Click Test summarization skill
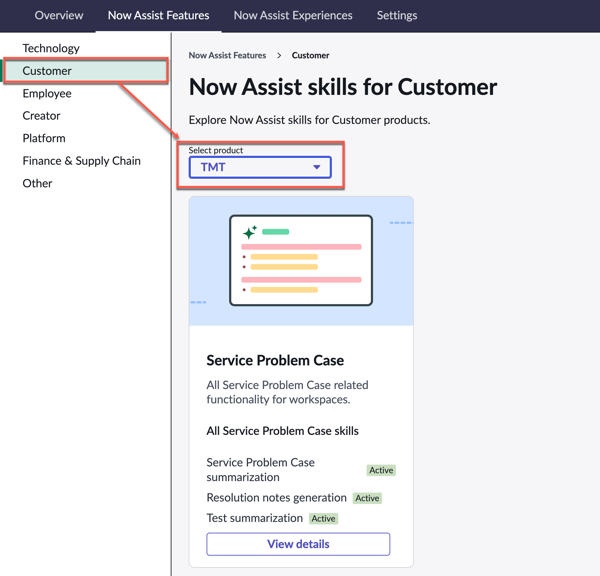600x576 pixels. click(254, 518)
